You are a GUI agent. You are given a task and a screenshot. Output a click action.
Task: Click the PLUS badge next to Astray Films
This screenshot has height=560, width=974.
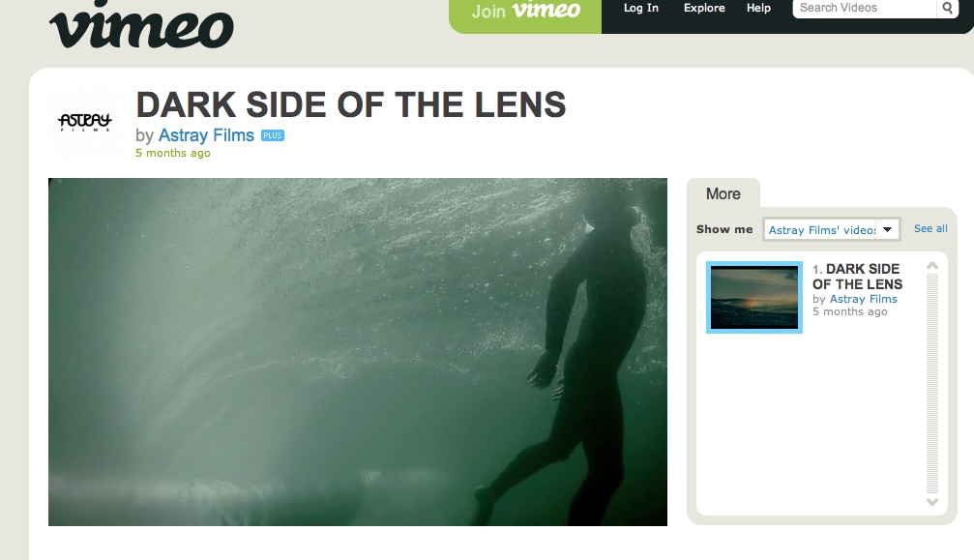pos(273,135)
